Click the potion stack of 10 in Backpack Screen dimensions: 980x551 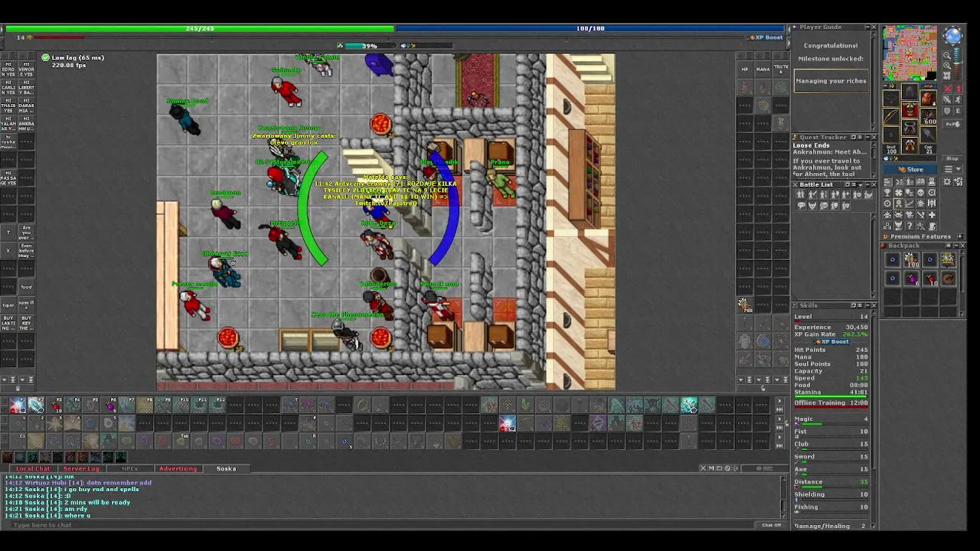930,279
